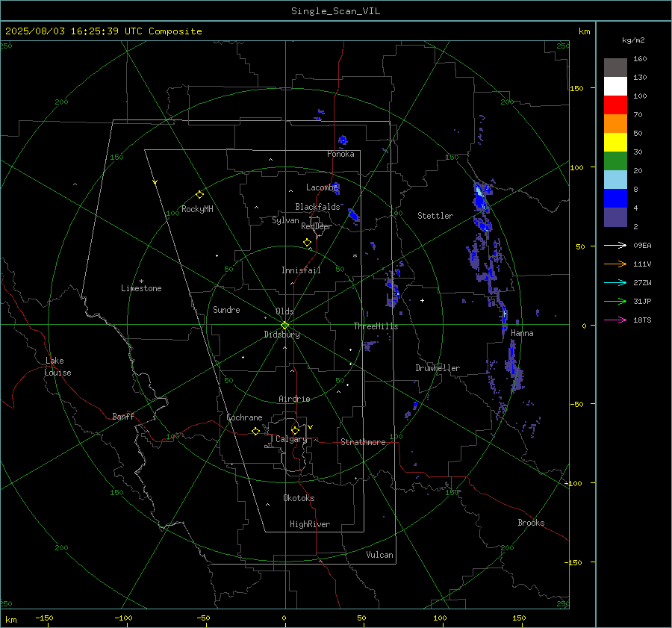Click the Single_Scan_VIL title
Viewport: 672px width, 628px height.
(x=335, y=11)
